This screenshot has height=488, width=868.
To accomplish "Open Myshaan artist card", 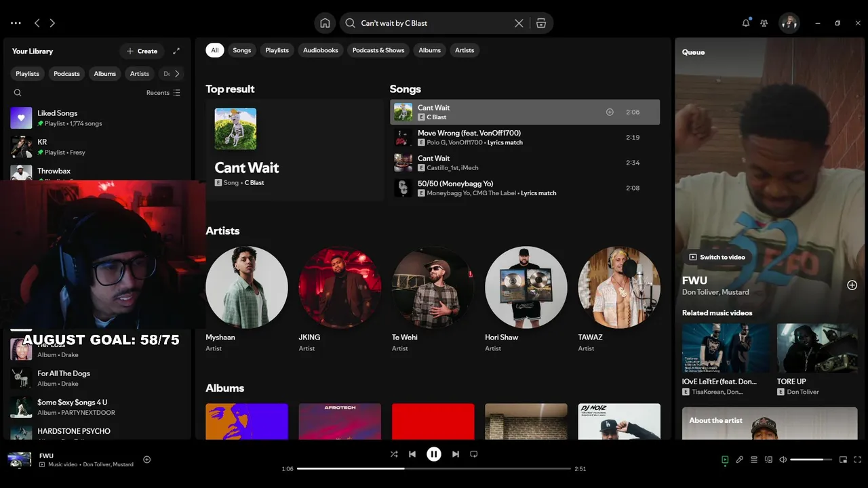I will (247, 300).
